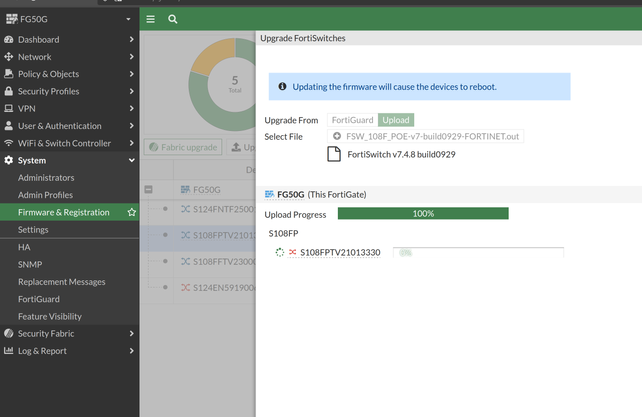
Task: Click info icon in firmware reboot notice
Action: pos(282,86)
